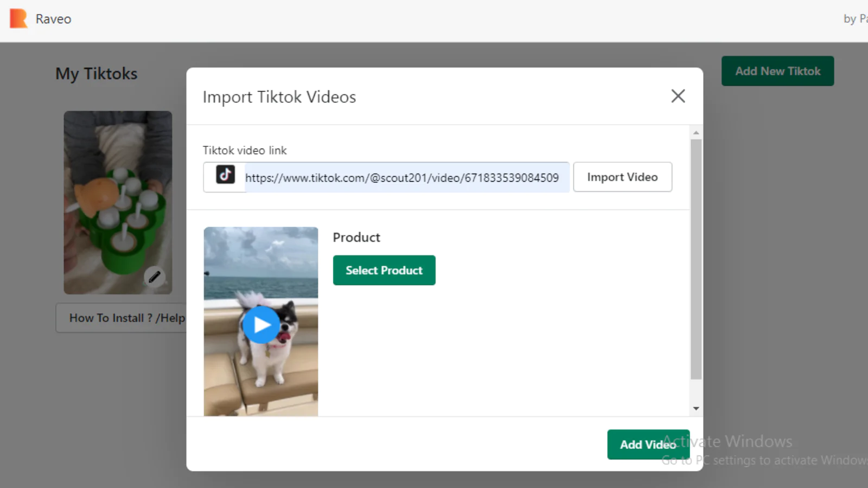Click the pencil edit icon on thumbnail

point(155,277)
